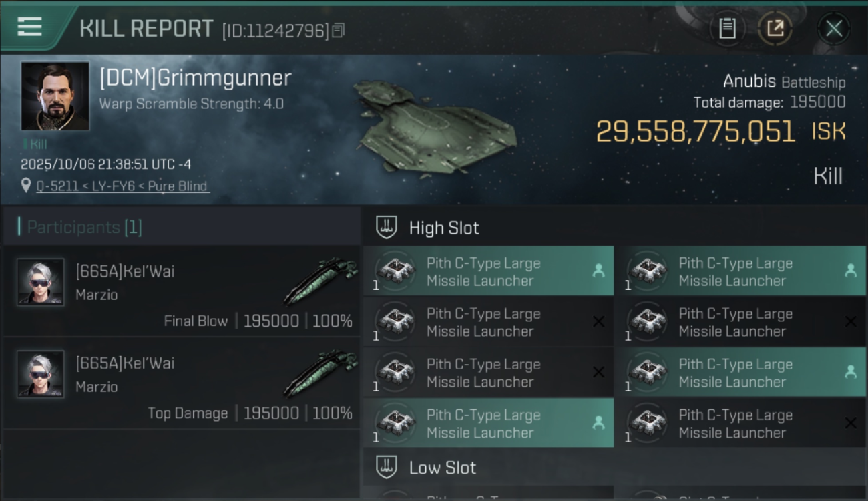Expand the Low Slot section

click(x=443, y=468)
